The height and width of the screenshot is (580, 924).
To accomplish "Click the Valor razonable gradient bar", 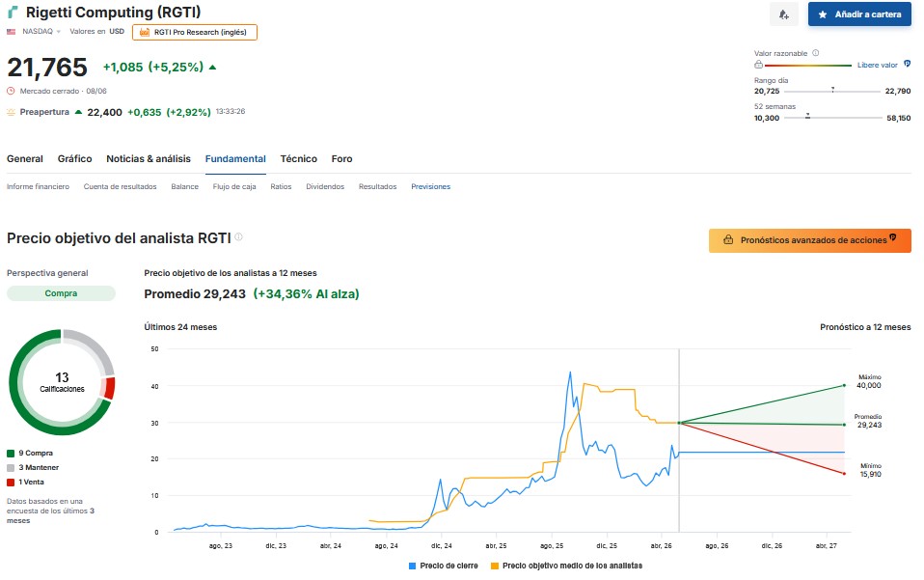I will tap(808, 66).
